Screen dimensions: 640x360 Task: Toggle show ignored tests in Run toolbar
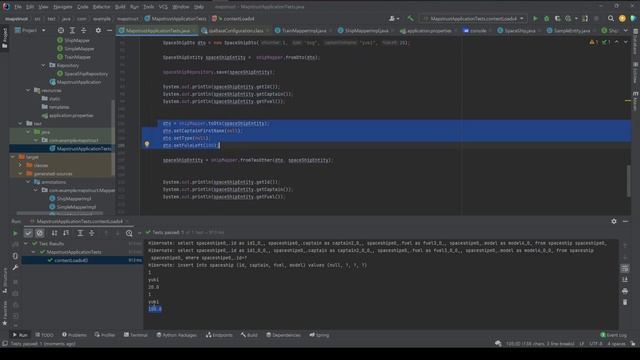click(x=40, y=233)
